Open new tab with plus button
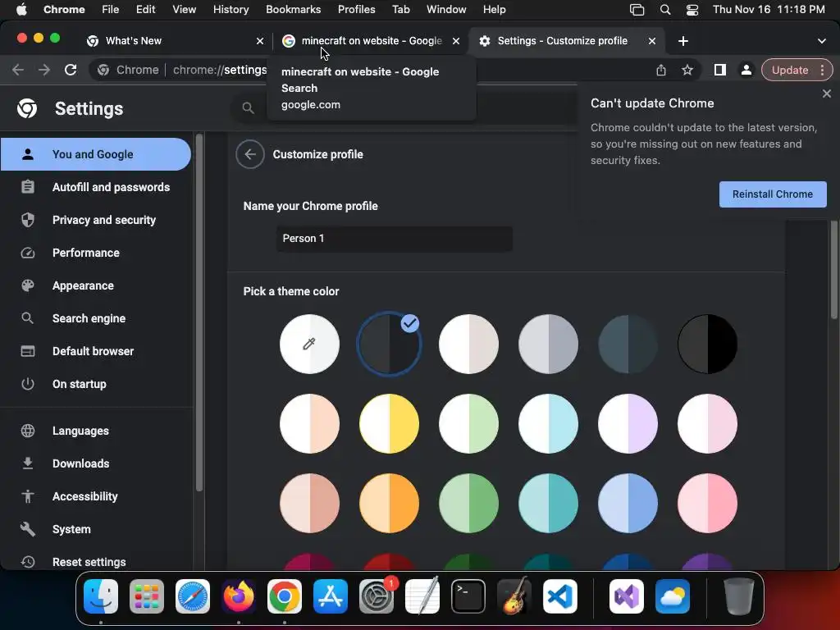 coord(683,41)
